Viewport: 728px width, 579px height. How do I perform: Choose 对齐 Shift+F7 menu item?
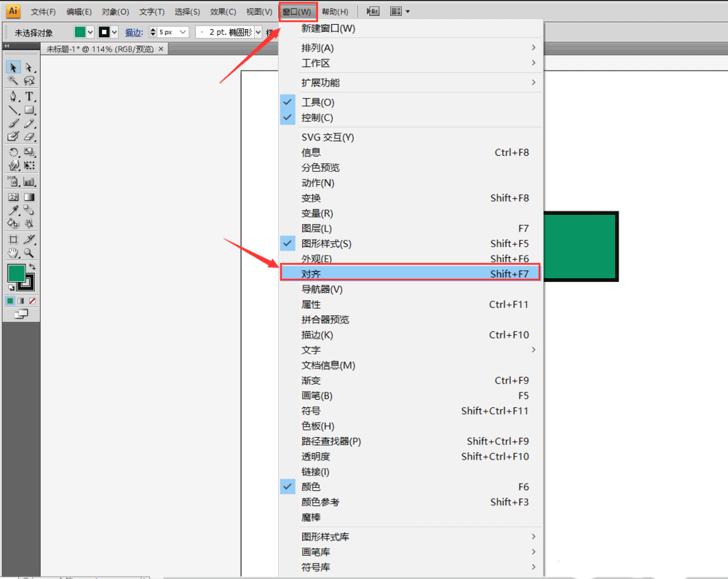tap(411, 274)
